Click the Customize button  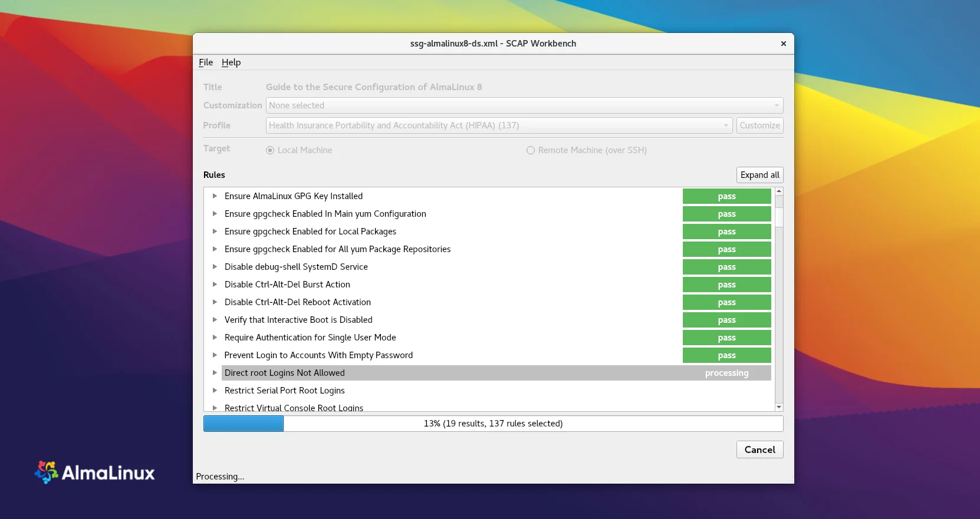759,125
